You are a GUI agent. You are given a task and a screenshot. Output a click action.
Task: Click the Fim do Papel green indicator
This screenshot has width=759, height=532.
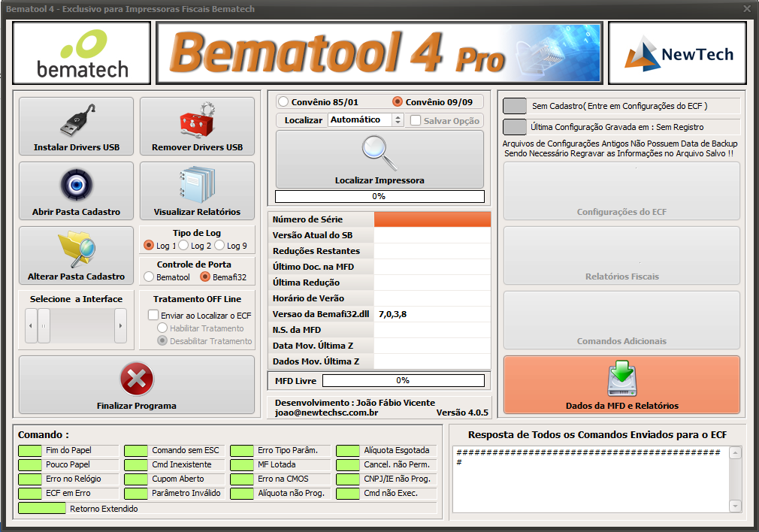(30, 451)
